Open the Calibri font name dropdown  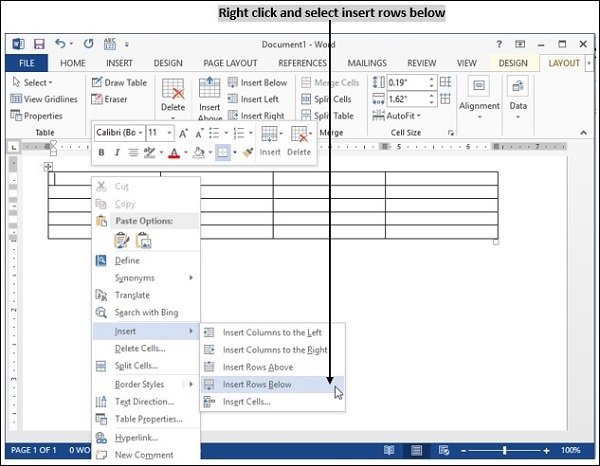pyautogui.click(x=118, y=132)
